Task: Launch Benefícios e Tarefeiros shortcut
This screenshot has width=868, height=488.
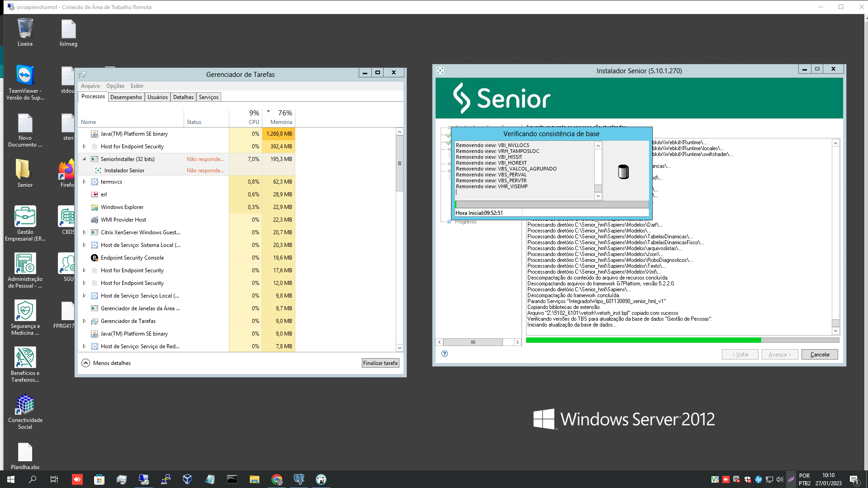Action: coord(25,365)
